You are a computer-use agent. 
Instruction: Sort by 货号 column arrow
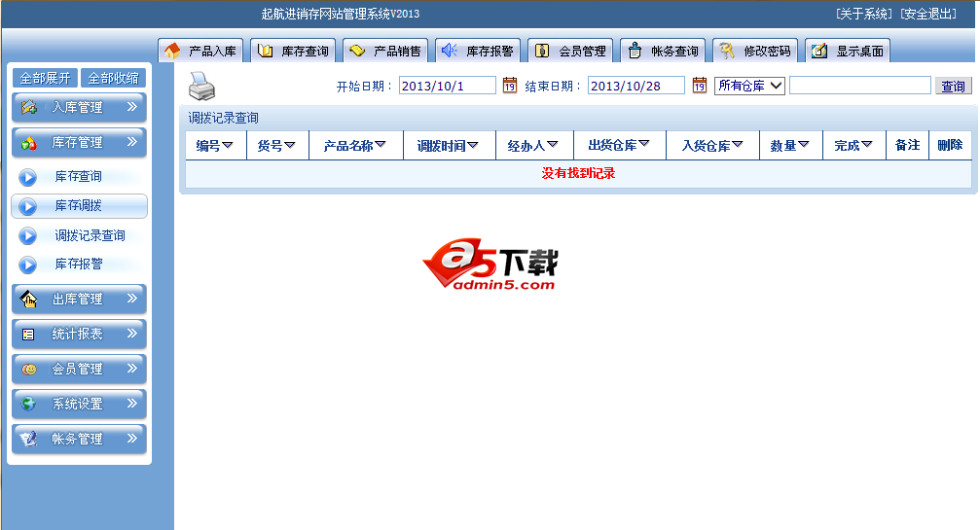[289, 145]
